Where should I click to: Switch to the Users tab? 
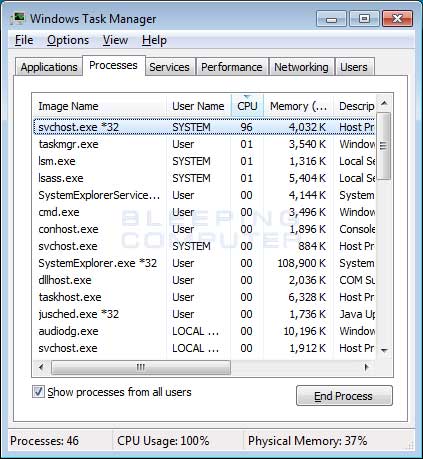[354, 67]
